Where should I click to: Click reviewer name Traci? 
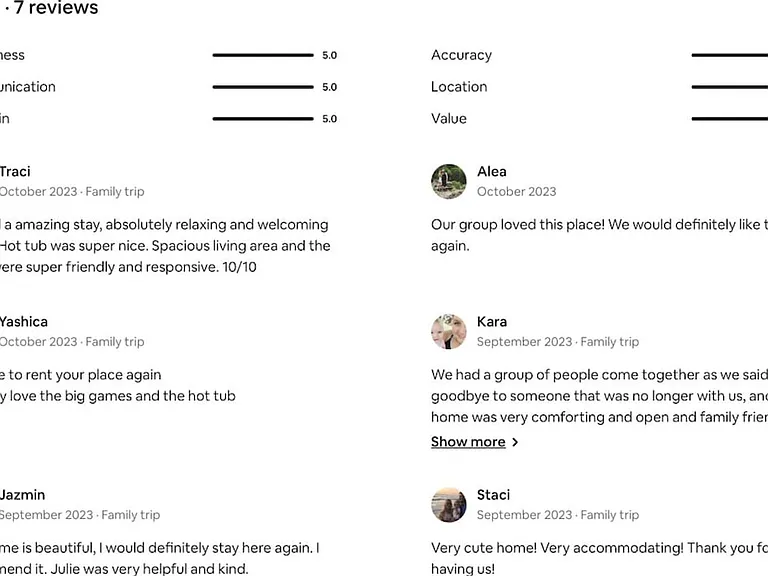point(15,172)
